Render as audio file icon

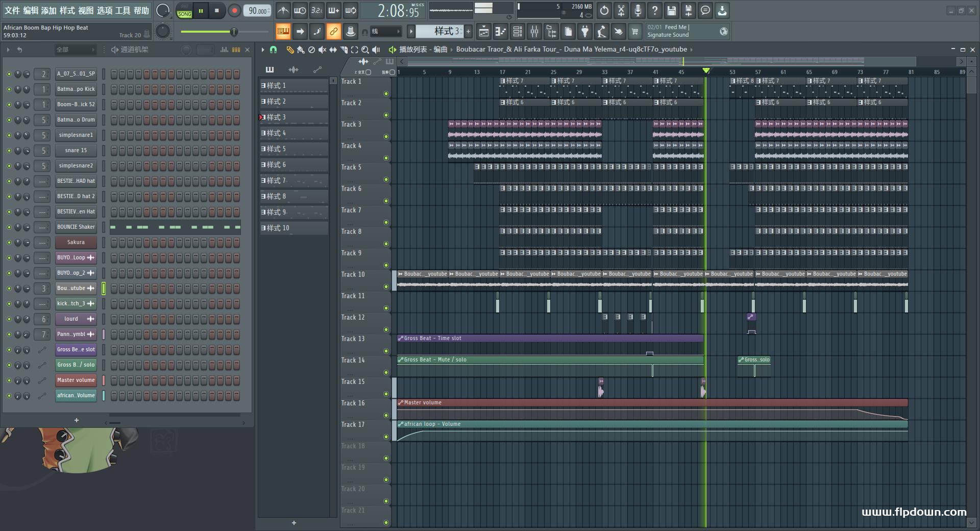click(689, 10)
